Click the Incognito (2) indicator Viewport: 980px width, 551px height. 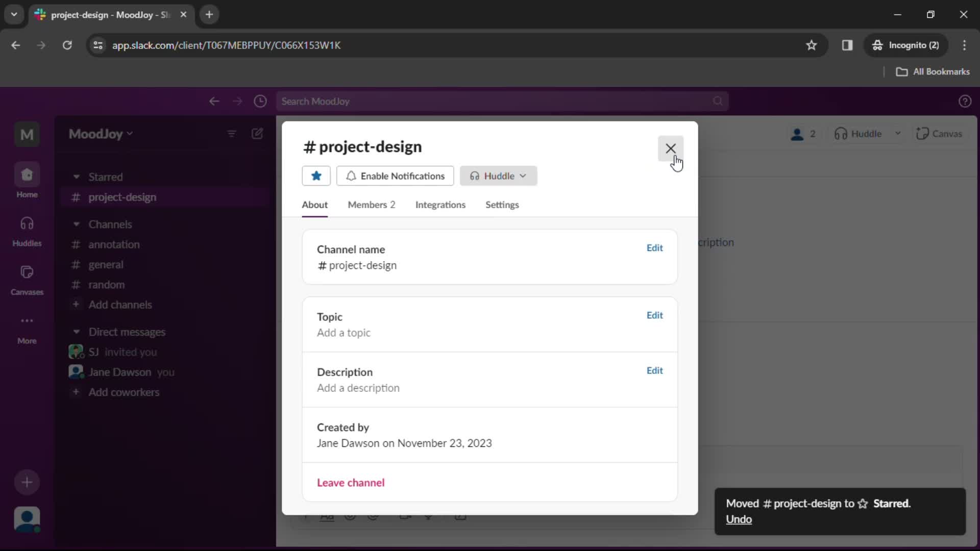906,45
